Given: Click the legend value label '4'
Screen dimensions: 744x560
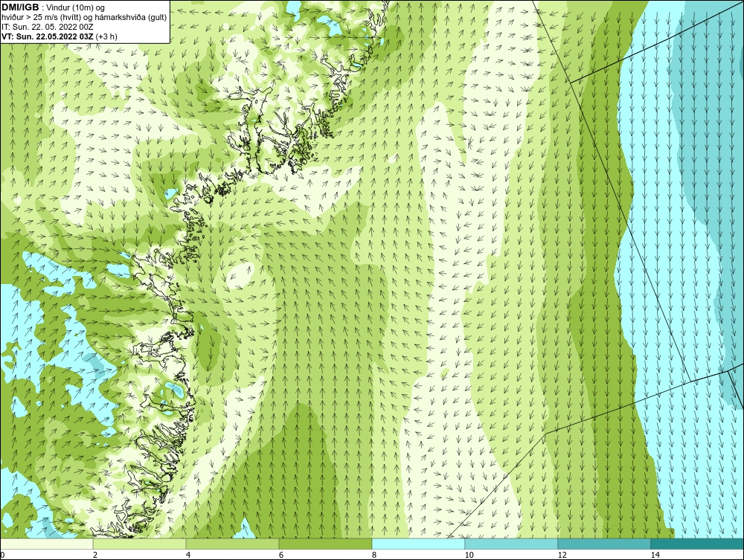Looking at the screenshot, I should tap(188, 556).
